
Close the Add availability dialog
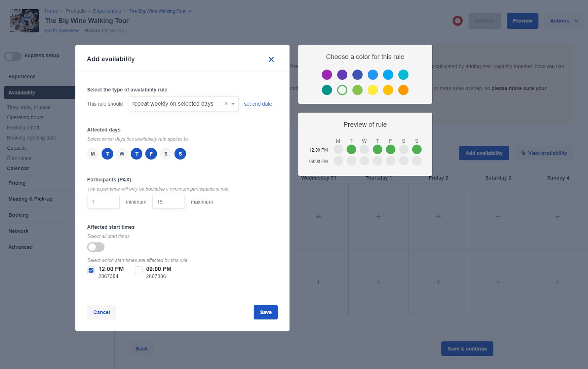pyautogui.click(x=271, y=59)
